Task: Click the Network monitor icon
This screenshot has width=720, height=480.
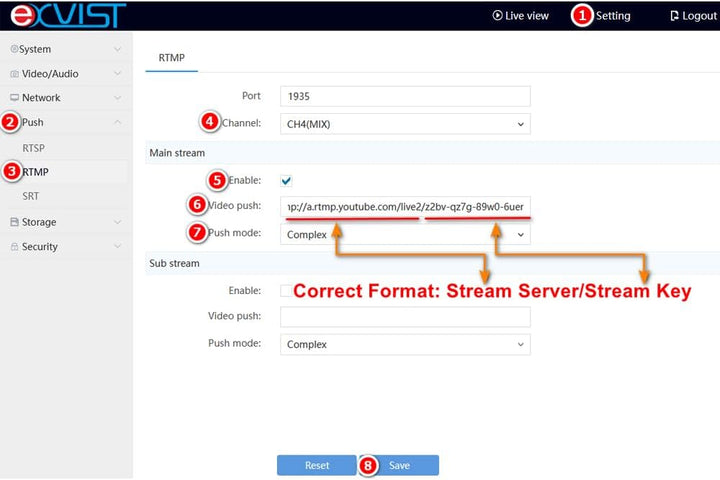Action: (15, 97)
